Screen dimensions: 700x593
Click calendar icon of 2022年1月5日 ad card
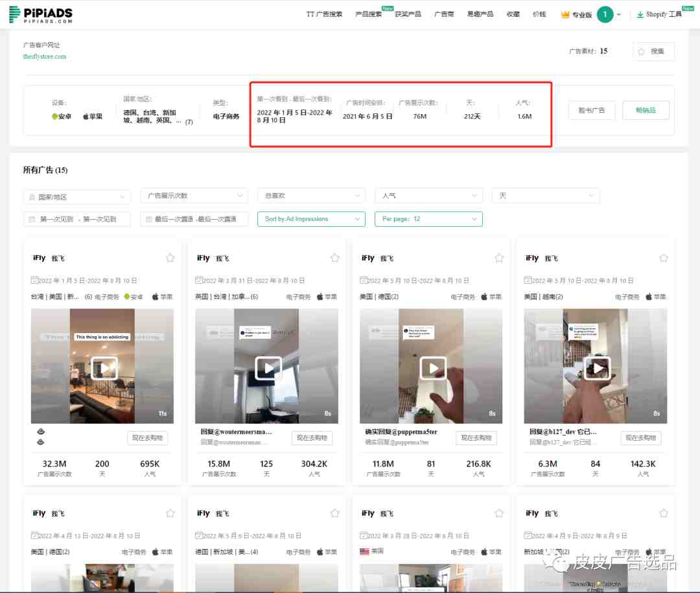(x=34, y=281)
